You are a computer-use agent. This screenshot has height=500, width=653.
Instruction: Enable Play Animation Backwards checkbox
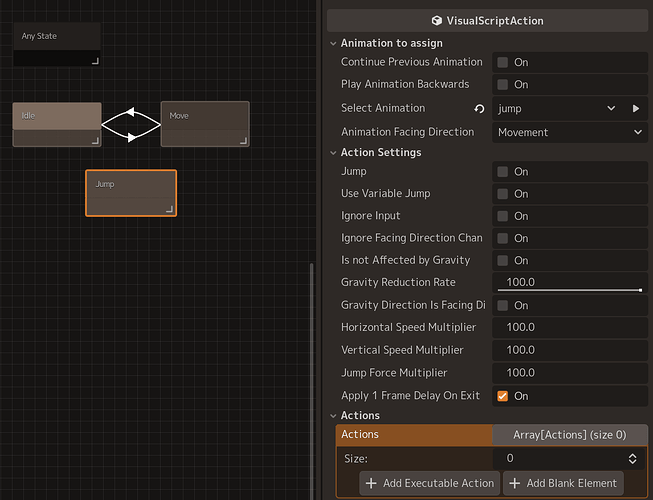pyautogui.click(x=503, y=85)
